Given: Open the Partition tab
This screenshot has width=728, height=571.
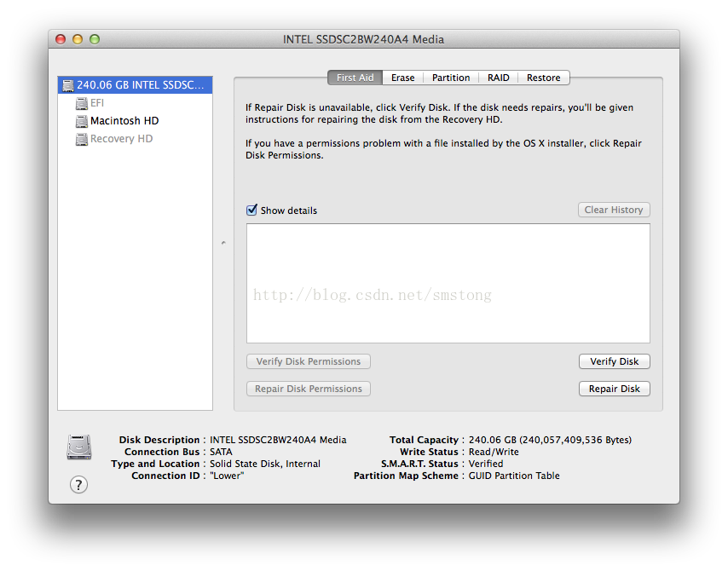Looking at the screenshot, I should (x=451, y=78).
